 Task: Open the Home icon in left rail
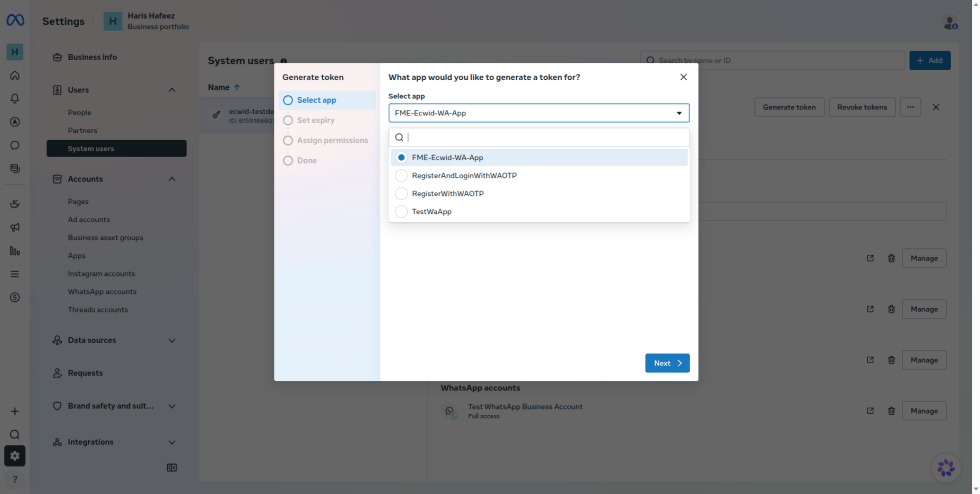15,76
